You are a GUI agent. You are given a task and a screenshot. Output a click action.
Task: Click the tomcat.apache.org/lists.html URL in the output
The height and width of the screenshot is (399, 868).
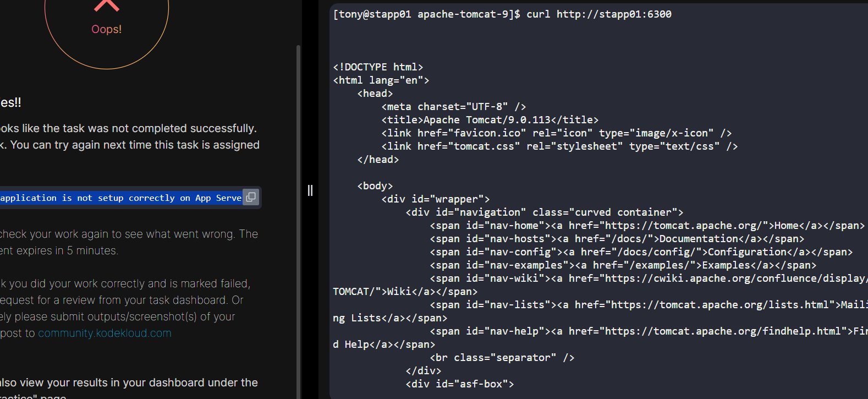click(x=719, y=305)
